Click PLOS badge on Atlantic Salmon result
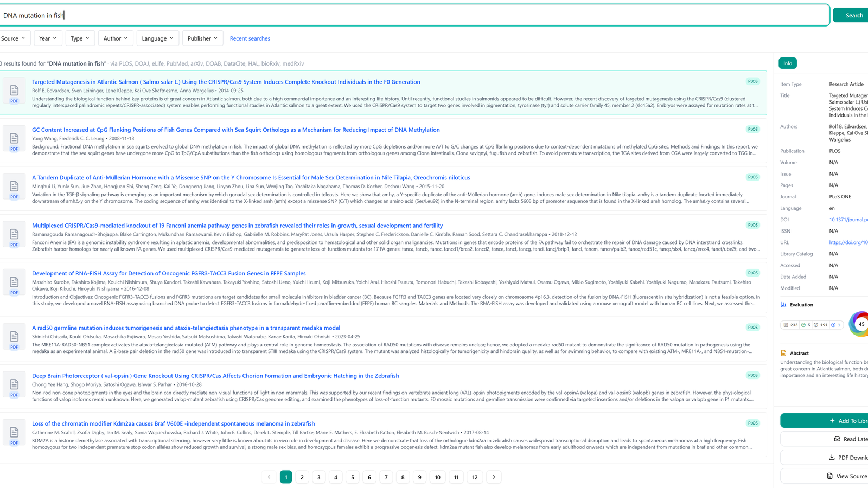 pos(753,81)
